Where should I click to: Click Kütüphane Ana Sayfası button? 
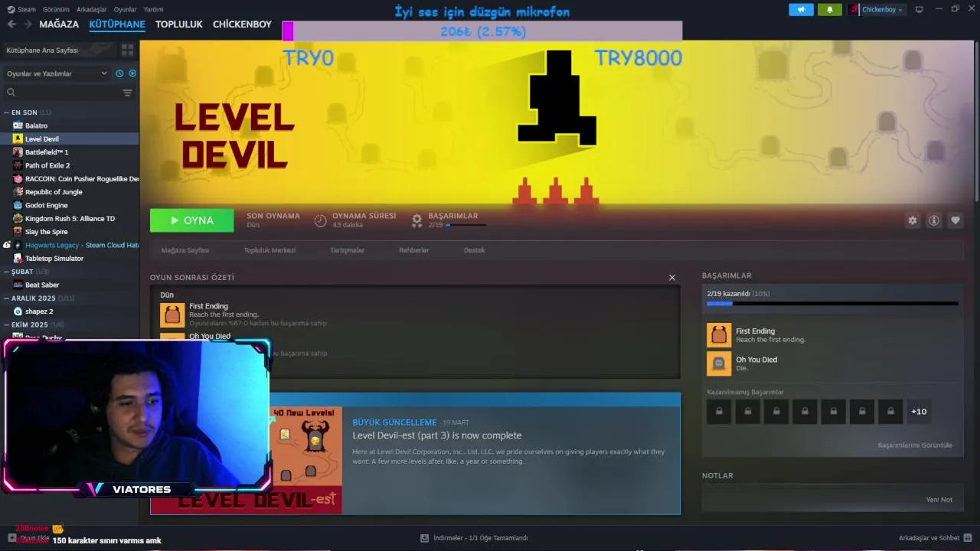coord(58,50)
